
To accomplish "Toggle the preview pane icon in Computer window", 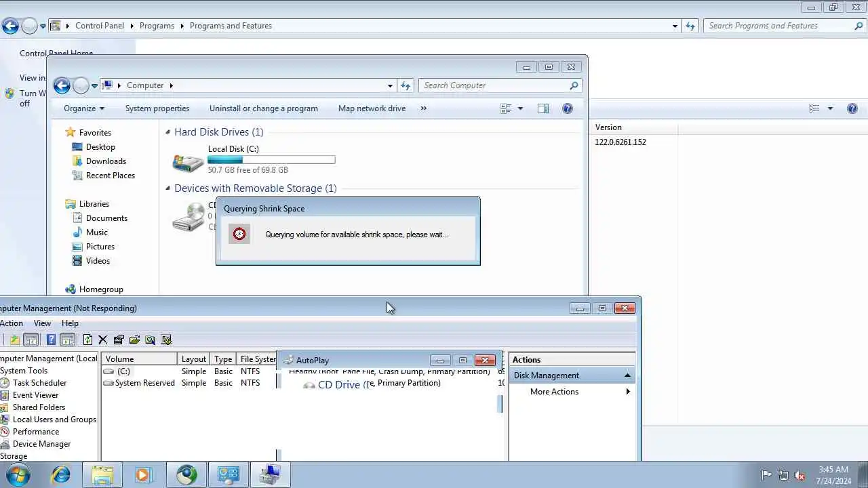I will pyautogui.click(x=543, y=108).
